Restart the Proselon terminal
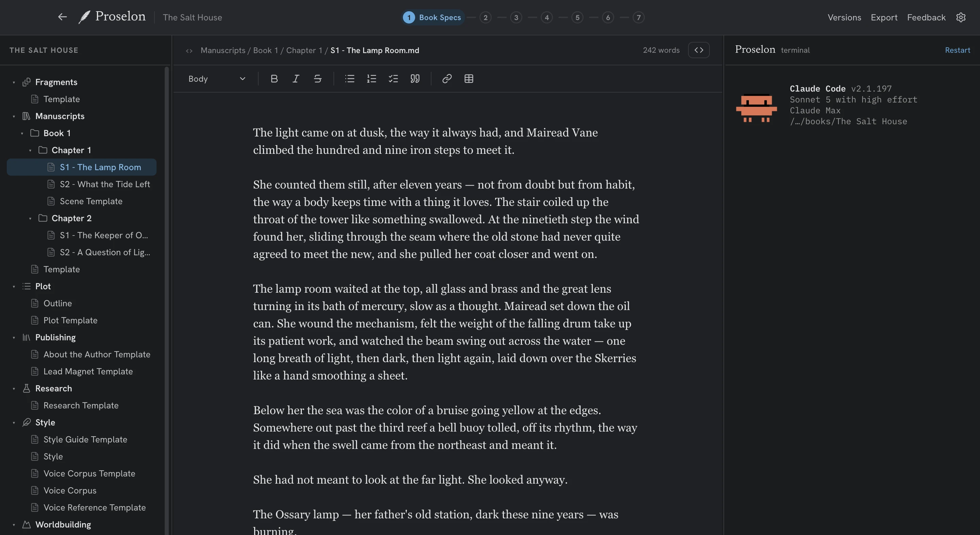This screenshot has height=535, width=980. click(958, 50)
